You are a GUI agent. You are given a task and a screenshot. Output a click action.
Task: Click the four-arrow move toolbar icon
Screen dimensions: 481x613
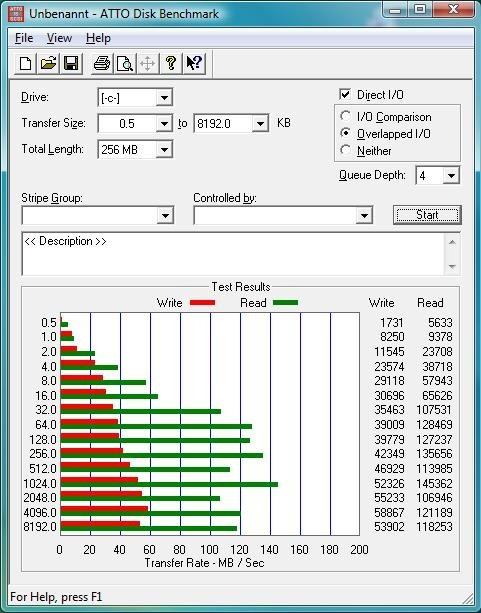coord(147,63)
